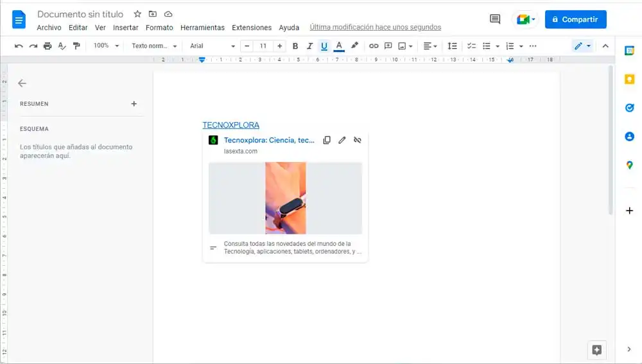Open the Ayuda menu
The image size is (642, 364).
pyautogui.click(x=289, y=28)
